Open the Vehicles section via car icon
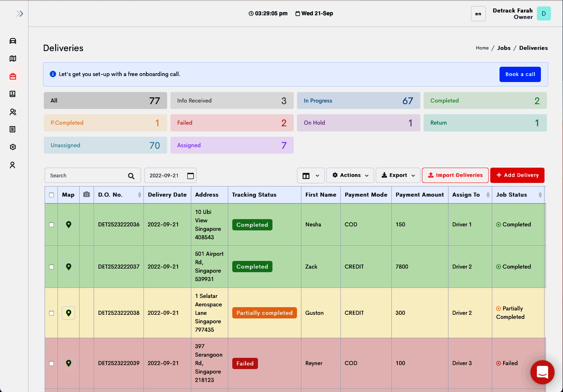 point(13,41)
